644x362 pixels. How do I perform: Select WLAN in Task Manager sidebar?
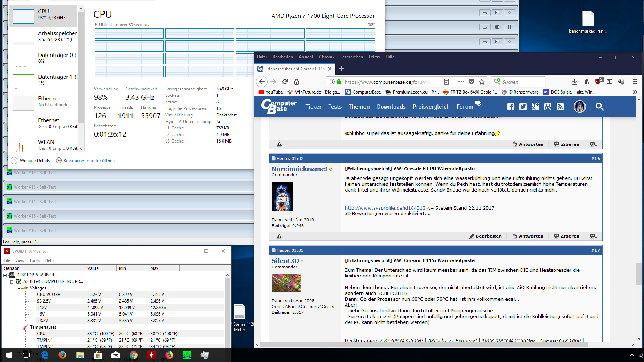pyautogui.click(x=43, y=145)
